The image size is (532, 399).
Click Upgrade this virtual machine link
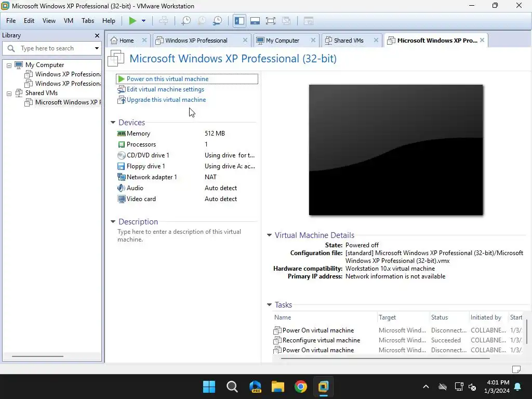pyautogui.click(x=166, y=100)
